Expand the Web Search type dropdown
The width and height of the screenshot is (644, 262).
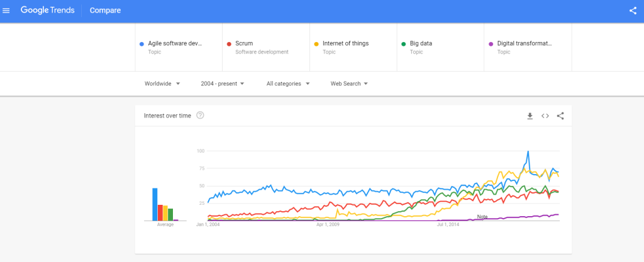coord(349,84)
